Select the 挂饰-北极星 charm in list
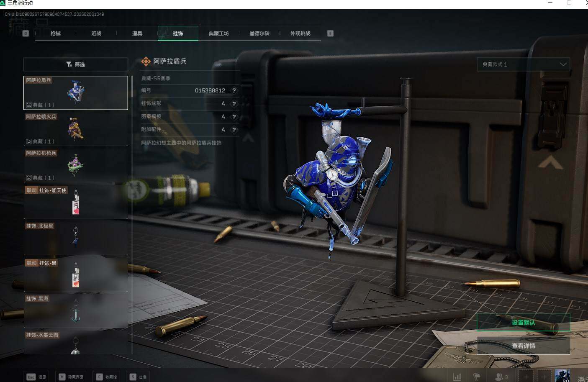Image resolution: width=588 pixels, height=382 pixels. pos(76,238)
